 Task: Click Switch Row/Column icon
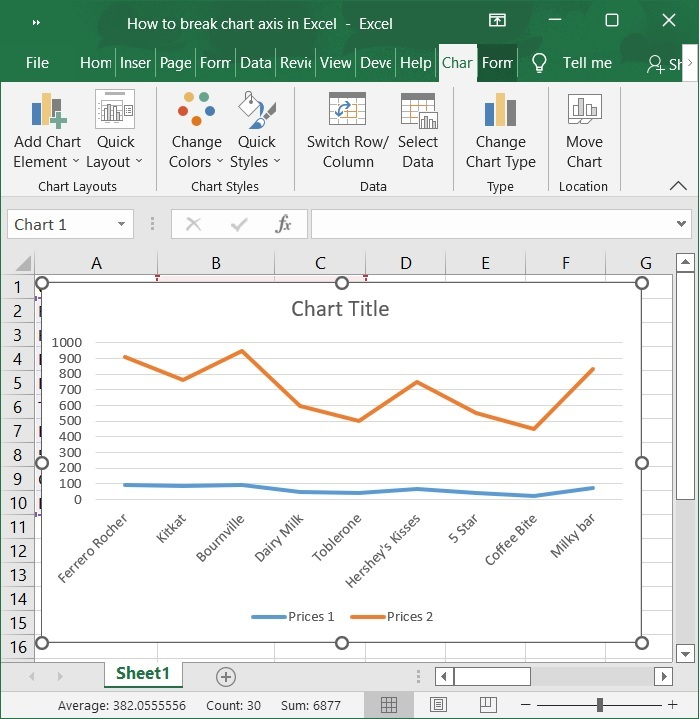pyautogui.click(x=347, y=111)
